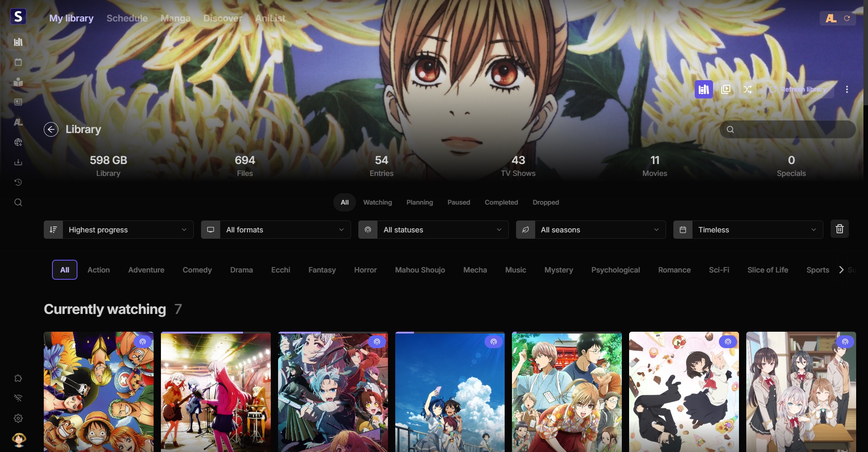This screenshot has height=452, width=868.
Task: Click the Search icon in the sidebar
Action: (18, 202)
